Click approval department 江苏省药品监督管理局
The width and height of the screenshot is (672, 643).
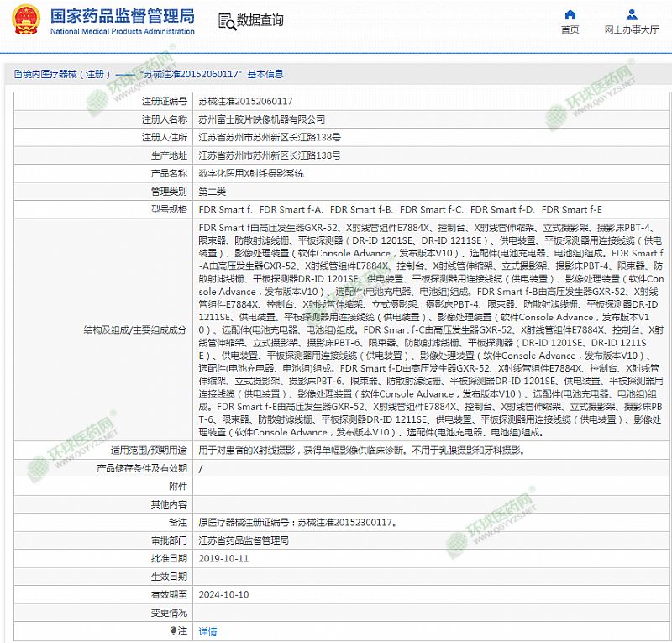point(243,540)
